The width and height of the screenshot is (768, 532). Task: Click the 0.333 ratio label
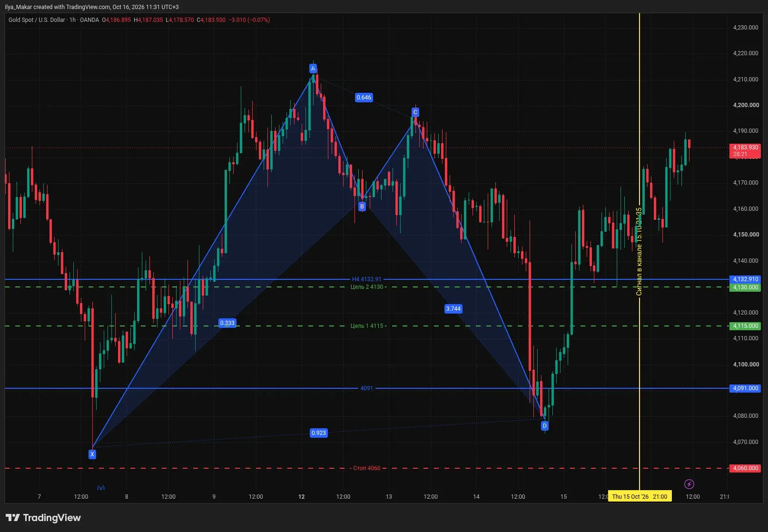(x=227, y=323)
